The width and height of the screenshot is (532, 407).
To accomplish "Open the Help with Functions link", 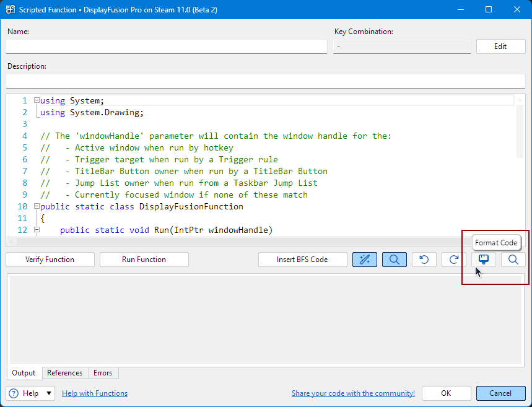I will (x=95, y=393).
